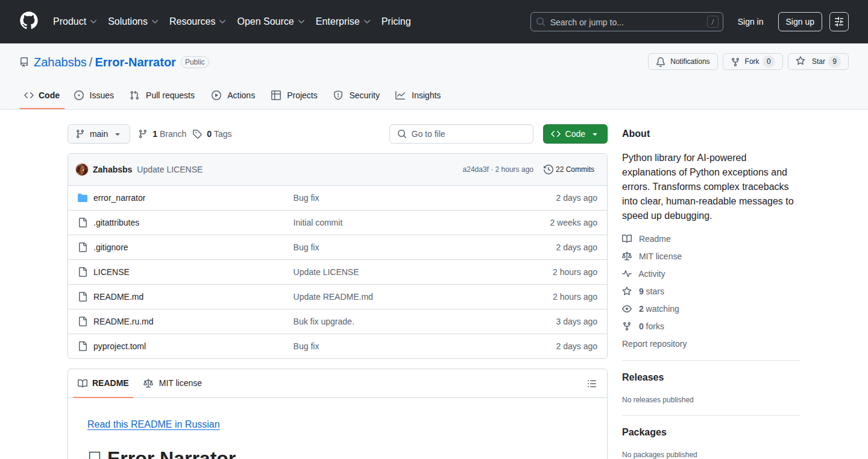
Task: Click the eye icon beside 2 watching
Action: [x=627, y=309]
